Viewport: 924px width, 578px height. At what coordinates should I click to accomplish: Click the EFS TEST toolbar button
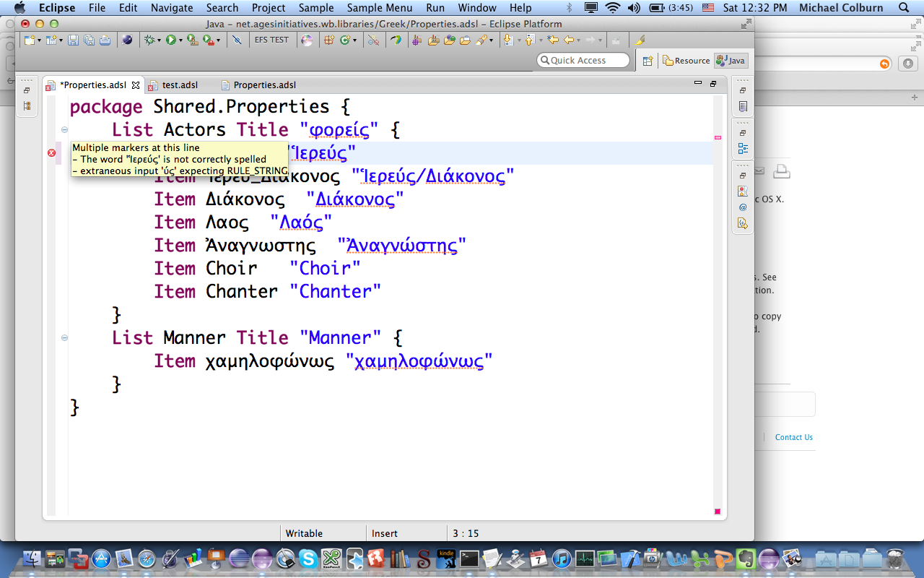271,40
